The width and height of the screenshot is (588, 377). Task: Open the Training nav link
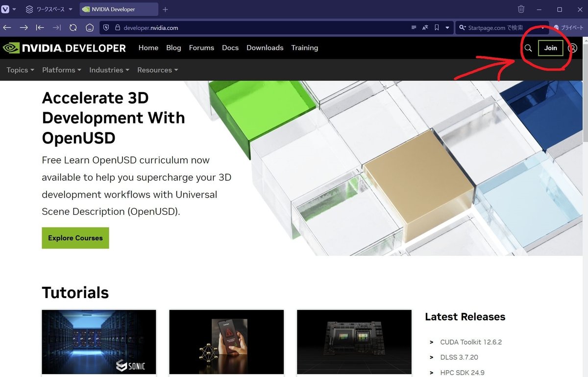pos(305,48)
